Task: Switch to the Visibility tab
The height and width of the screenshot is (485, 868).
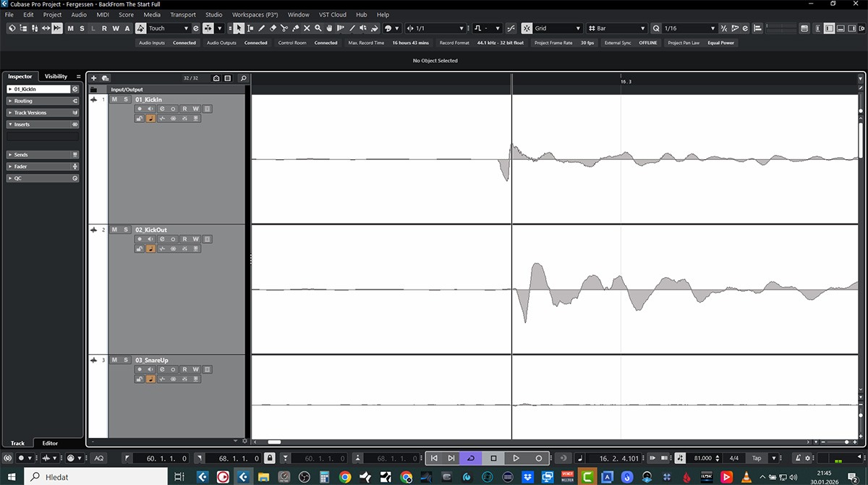Action: tap(56, 76)
